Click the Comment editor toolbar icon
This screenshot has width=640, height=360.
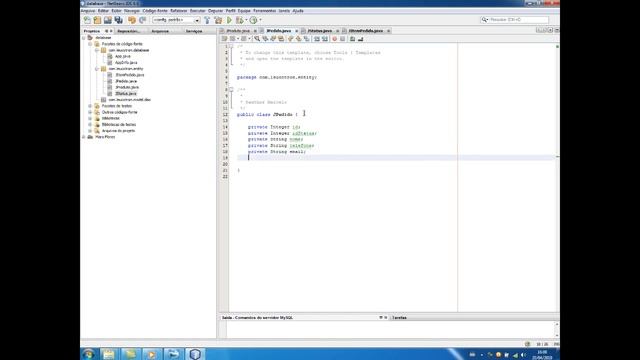(353, 39)
